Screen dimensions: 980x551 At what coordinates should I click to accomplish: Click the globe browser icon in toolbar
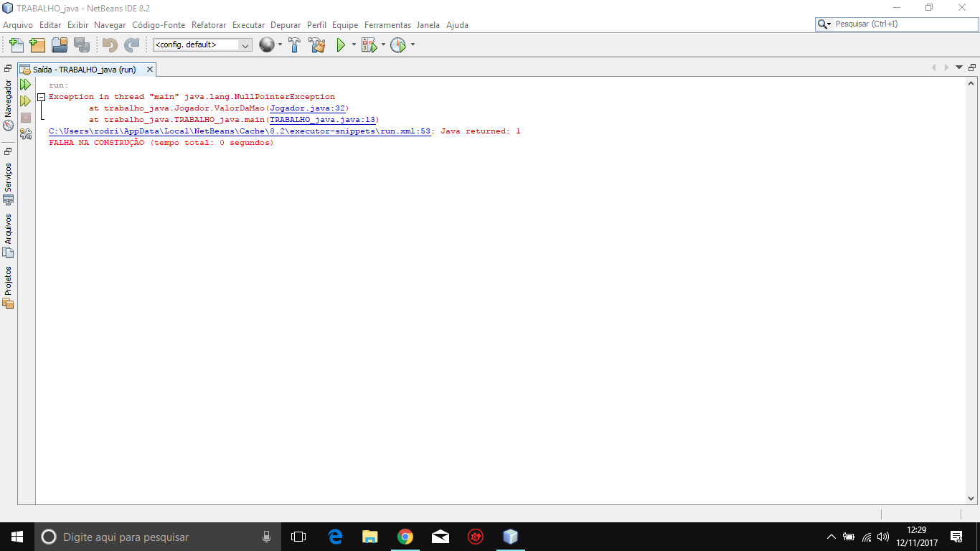tap(267, 44)
